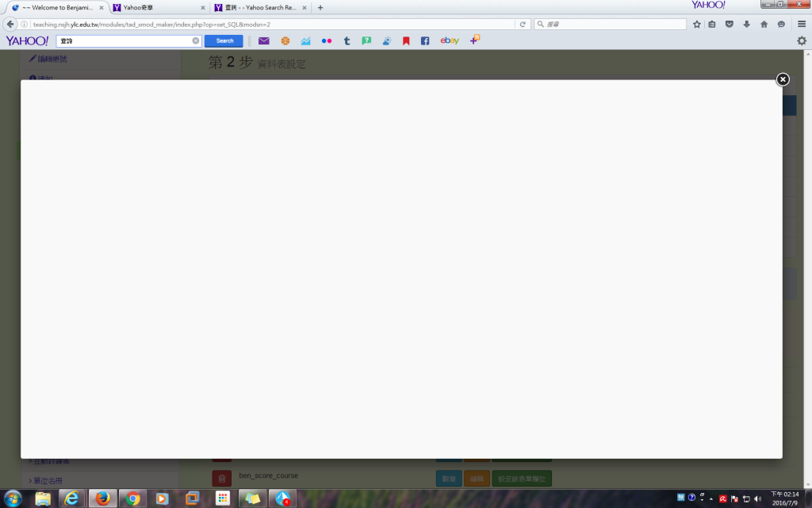The image size is (812, 508).
Task: Launch Internet Explorer from the taskbar
Action: click(71, 498)
